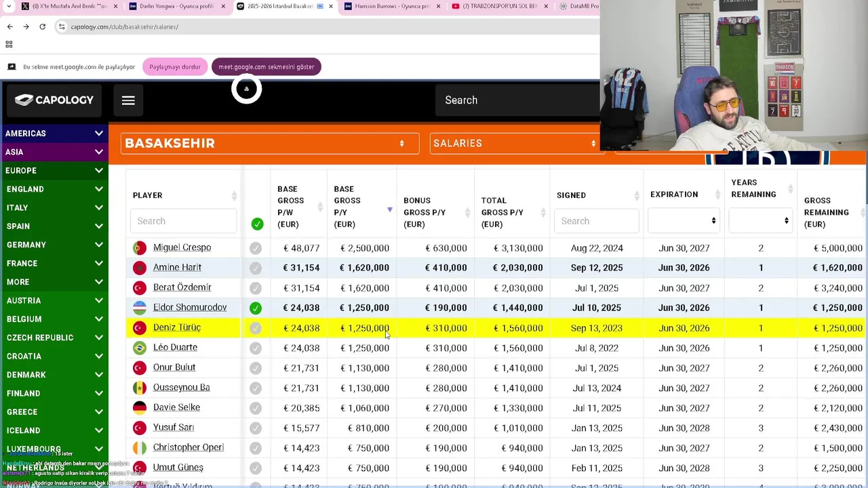Reload the current page
Image resolution: width=868 pixels, height=488 pixels.
(x=42, y=26)
